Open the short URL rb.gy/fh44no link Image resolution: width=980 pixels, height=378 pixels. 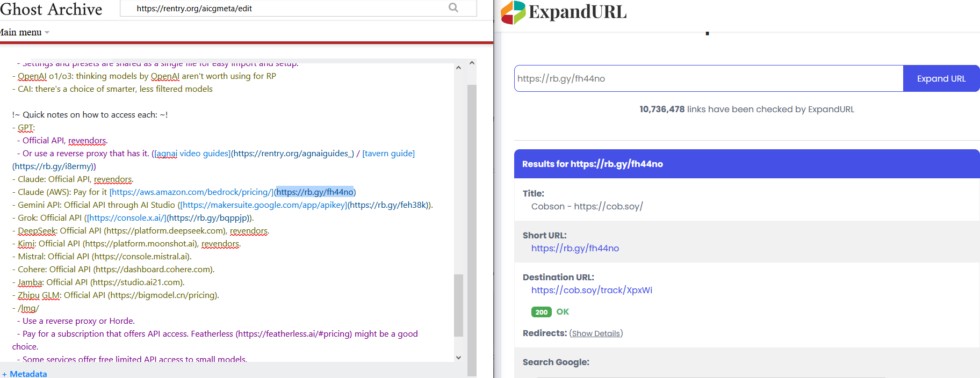coord(575,248)
